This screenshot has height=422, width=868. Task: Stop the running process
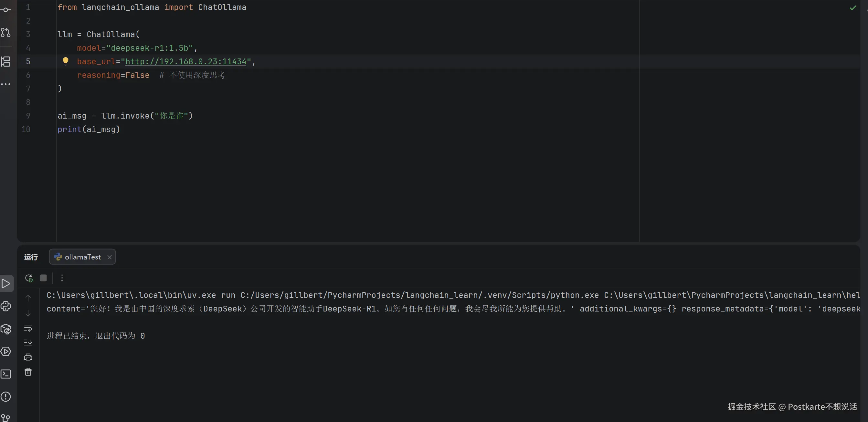[x=43, y=278]
